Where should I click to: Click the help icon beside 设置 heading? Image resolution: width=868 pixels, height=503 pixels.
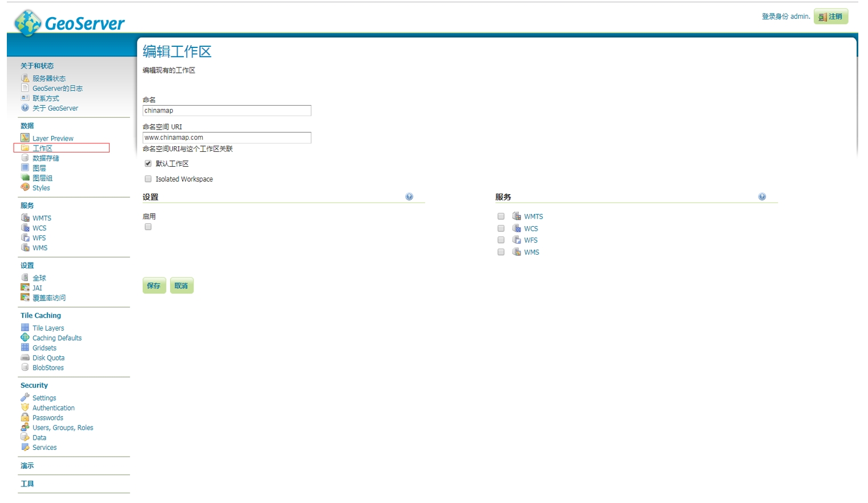pyautogui.click(x=409, y=197)
